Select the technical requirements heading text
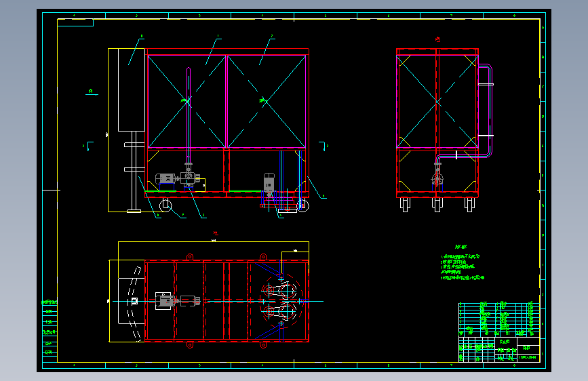The image size is (588, 381). click(460, 247)
